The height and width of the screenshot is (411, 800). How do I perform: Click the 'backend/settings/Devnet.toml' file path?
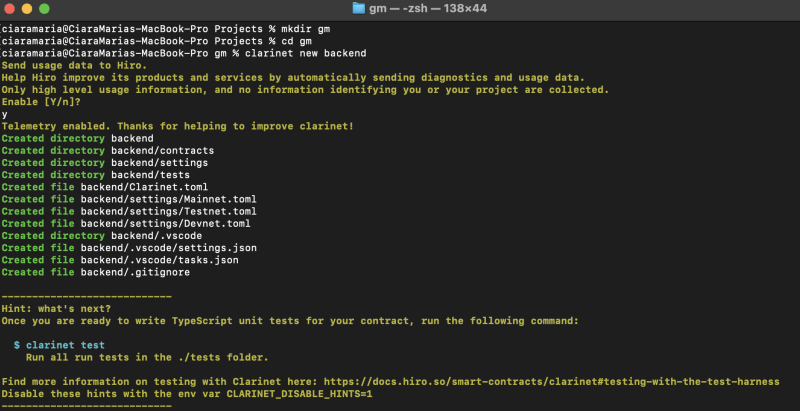pos(165,223)
